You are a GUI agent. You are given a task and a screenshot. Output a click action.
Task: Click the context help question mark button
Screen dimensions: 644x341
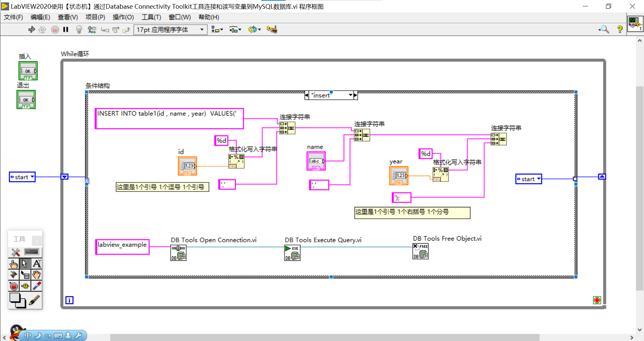click(620, 30)
